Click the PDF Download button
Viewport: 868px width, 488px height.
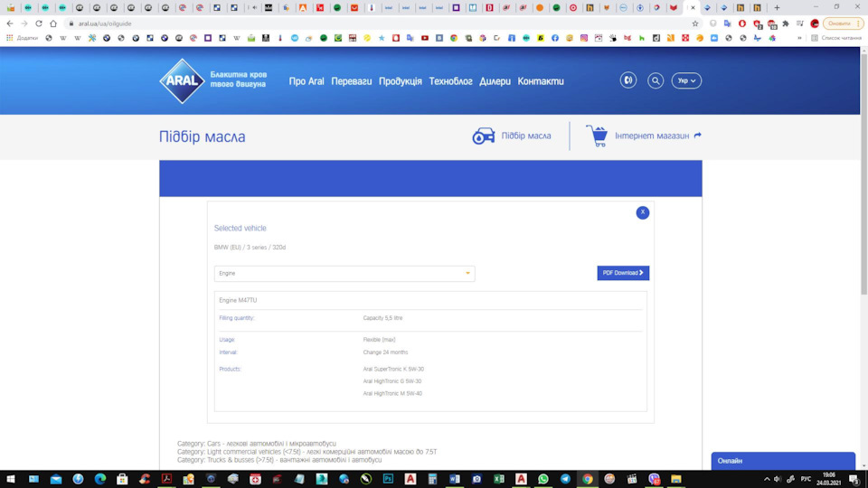coord(623,273)
